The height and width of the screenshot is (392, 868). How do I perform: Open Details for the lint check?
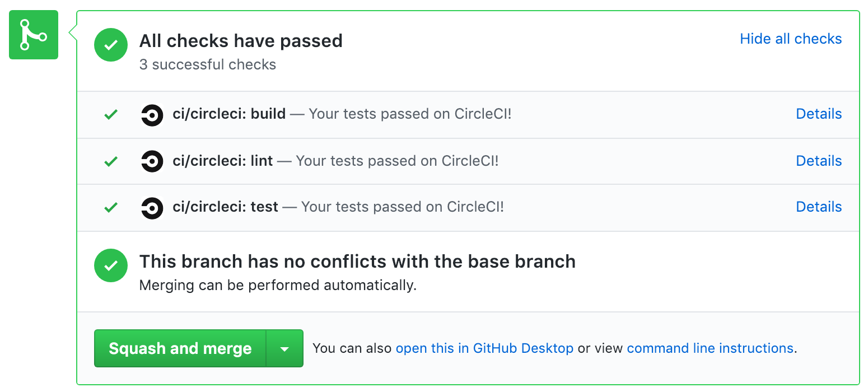pos(819,161)
